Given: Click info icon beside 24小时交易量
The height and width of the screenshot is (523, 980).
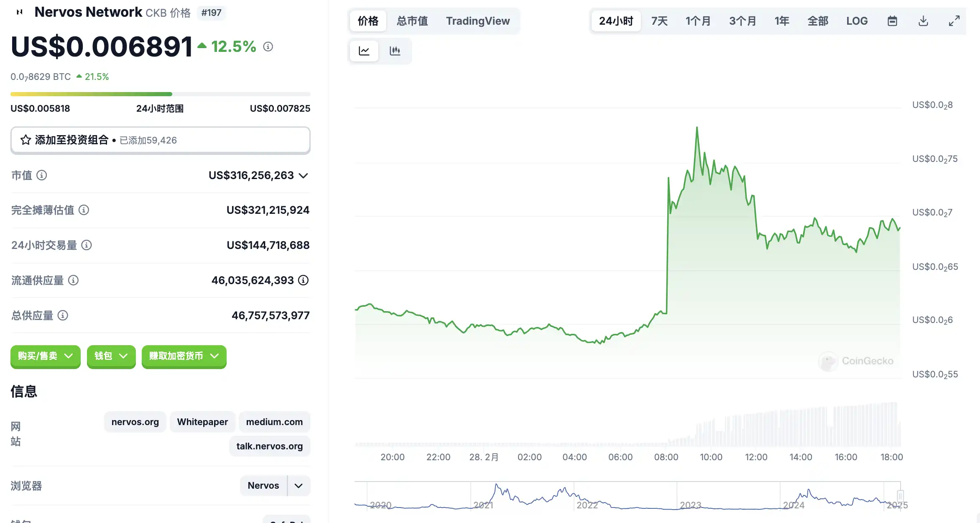Looking at the screenshot, I should [87, 245].
